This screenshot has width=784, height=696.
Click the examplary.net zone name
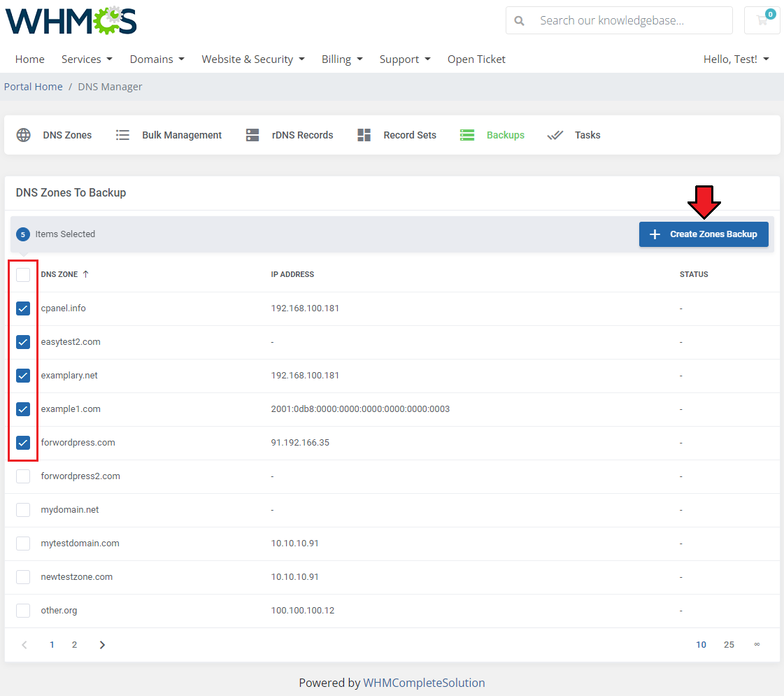(x=69, y=375)
